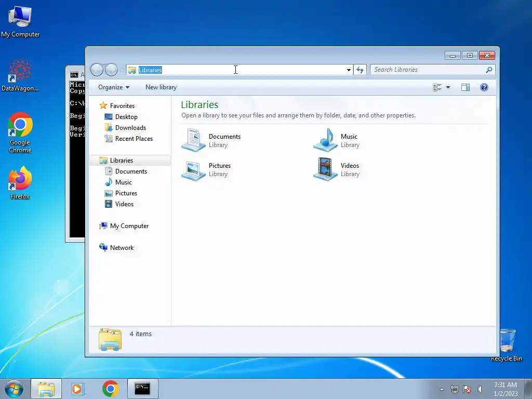Viewport: 532px width, 399px height.
Task: Select Videos in navigation pane tree
Action: [119, 204]
